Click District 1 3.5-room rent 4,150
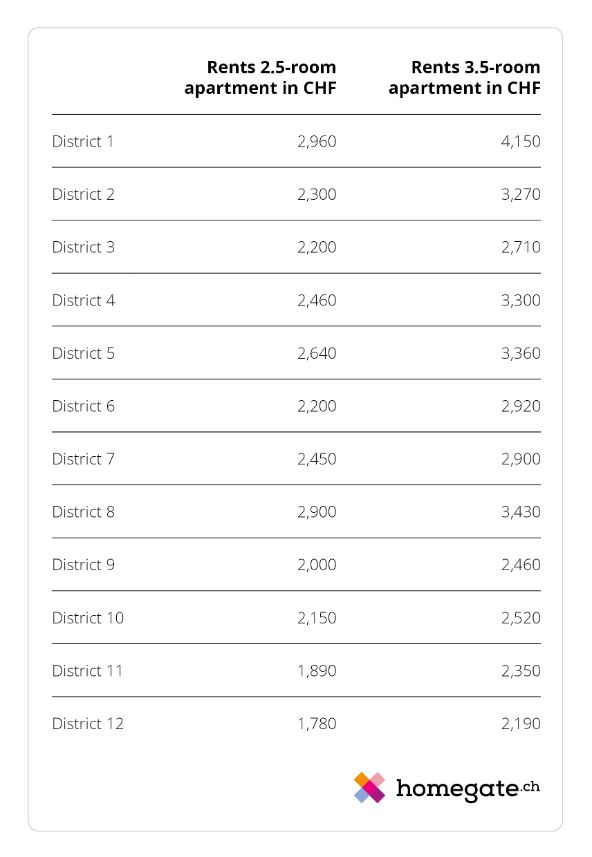Viewport: 592px width, 857px height. [521, 142]
